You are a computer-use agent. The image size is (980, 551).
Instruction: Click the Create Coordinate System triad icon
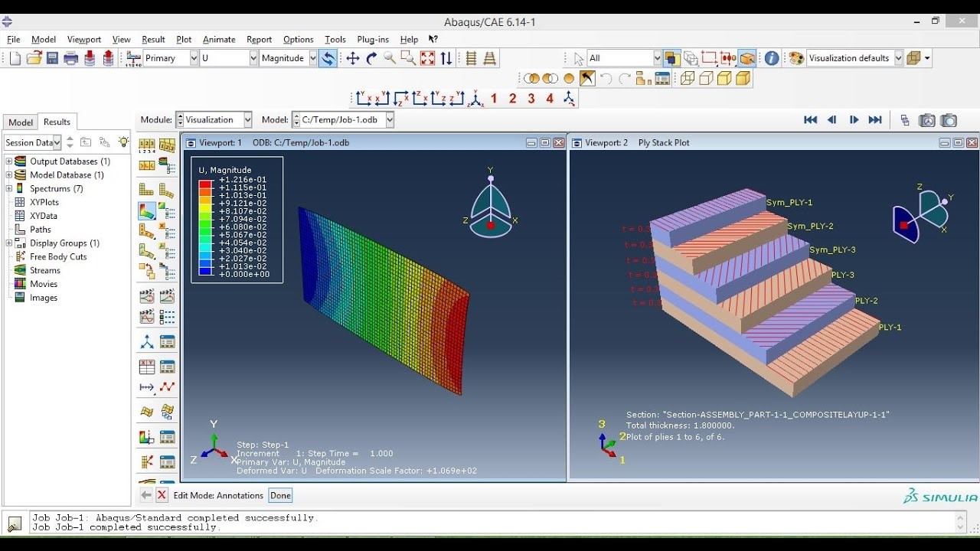click(147, 342)
